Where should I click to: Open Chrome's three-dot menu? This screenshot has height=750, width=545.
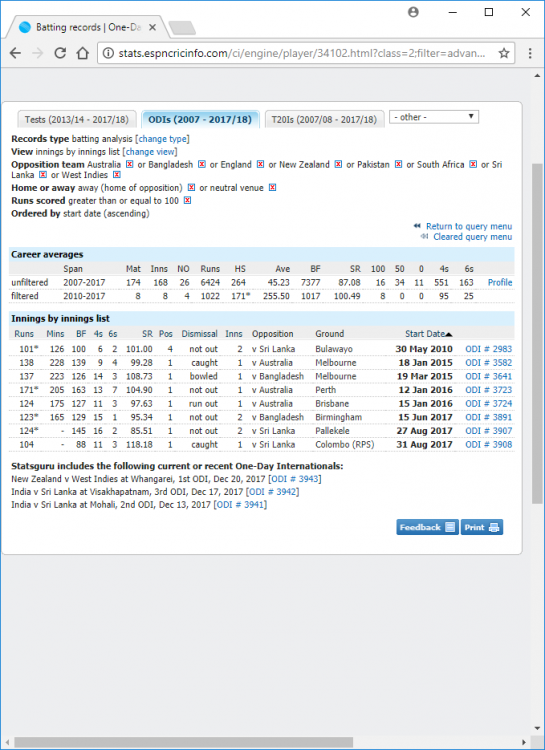point(530,53)
